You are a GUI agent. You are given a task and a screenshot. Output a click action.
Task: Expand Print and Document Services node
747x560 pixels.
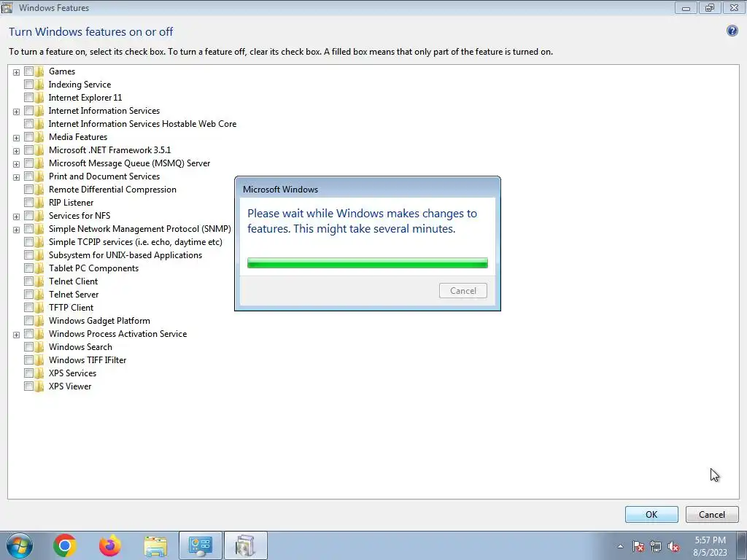[16, 177]
